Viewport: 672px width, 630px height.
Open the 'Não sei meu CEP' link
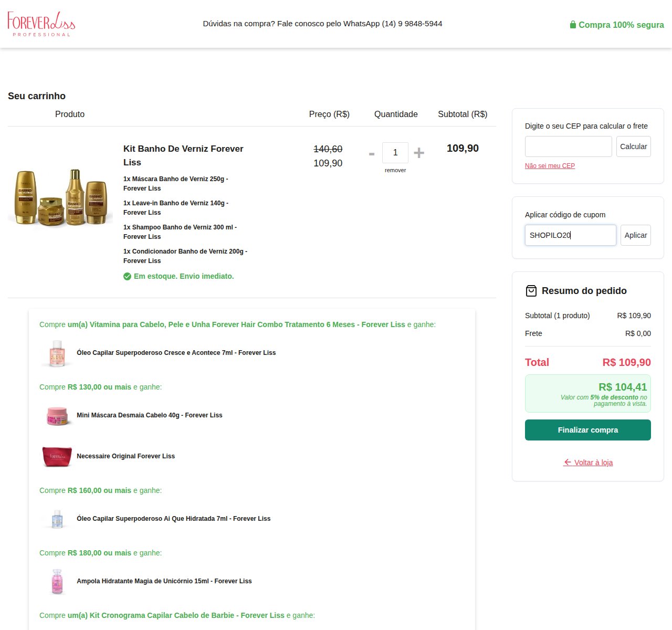[x=550, y=166]
